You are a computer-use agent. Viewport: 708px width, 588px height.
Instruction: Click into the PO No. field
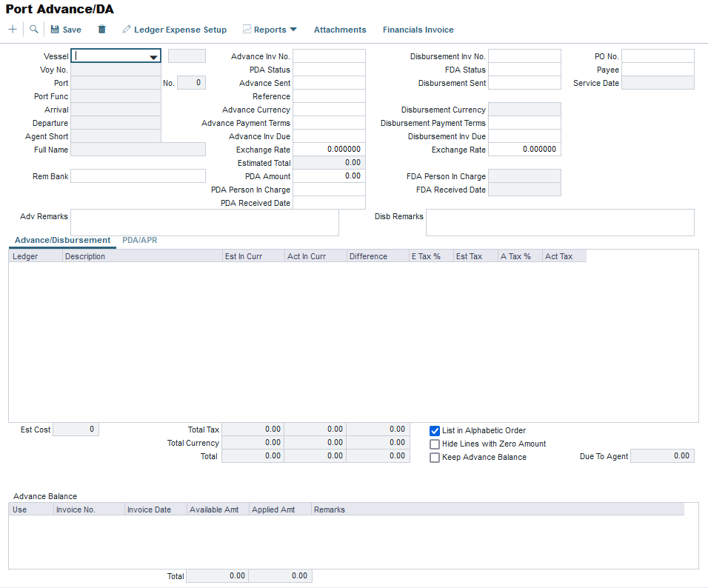point(658,56)
